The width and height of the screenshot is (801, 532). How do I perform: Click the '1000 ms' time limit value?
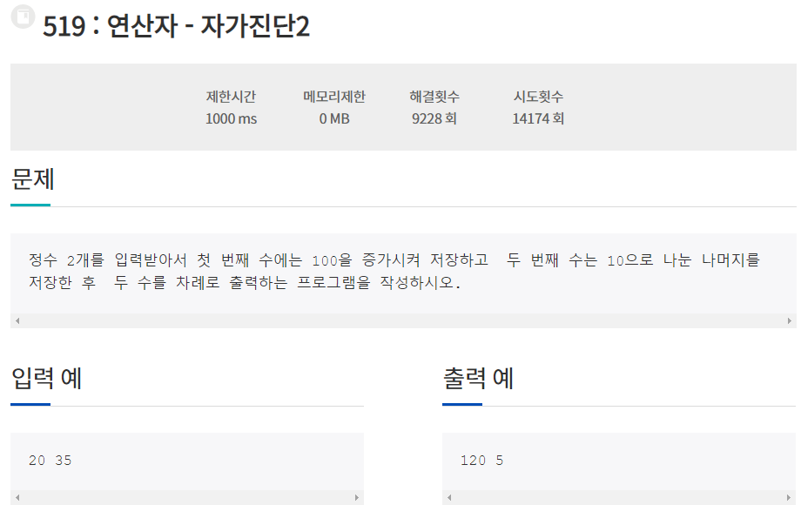pos(231,118)
